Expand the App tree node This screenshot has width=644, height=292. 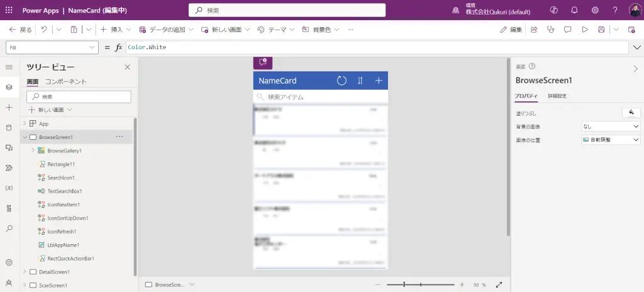coord(25,123)
